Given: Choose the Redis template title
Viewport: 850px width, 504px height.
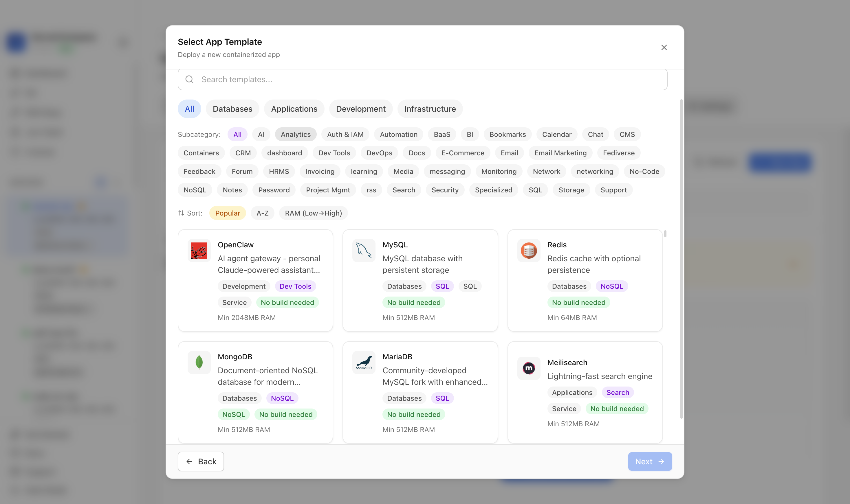Looking at the screenshot, I should (x=557, y=245).
